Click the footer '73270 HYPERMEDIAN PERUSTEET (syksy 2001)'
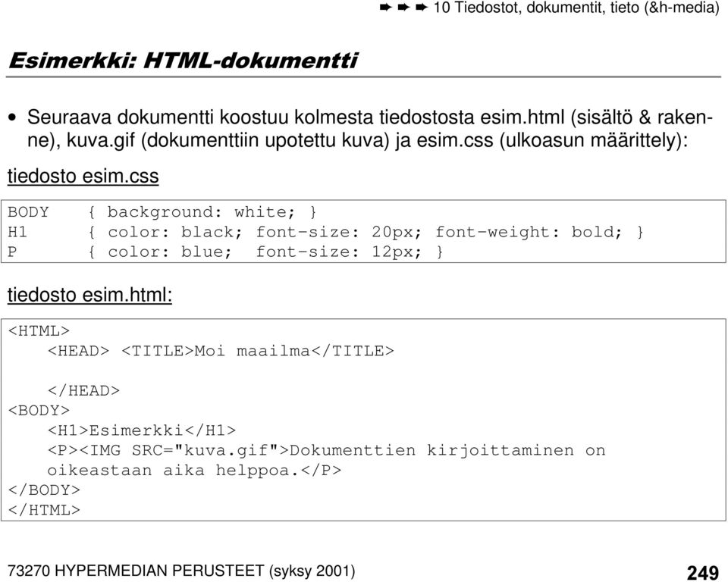The image size is (728, 582). tap(181, 571)
